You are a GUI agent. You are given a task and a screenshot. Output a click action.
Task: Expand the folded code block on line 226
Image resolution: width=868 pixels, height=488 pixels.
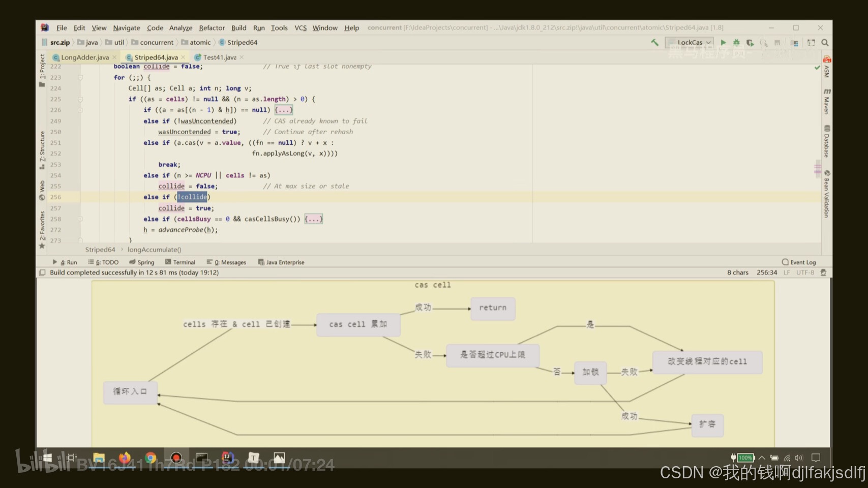pyautogui.click(x=283, y=110)
